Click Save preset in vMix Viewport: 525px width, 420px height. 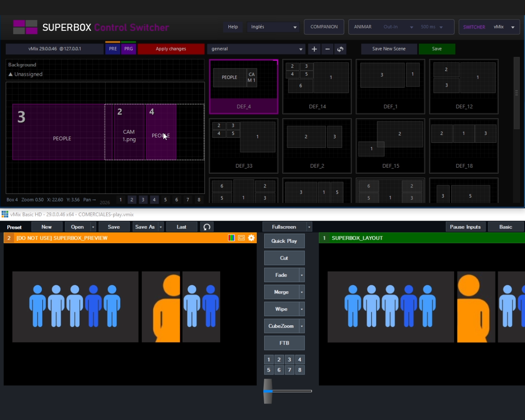pyautogui.click(x=114, y=227)
